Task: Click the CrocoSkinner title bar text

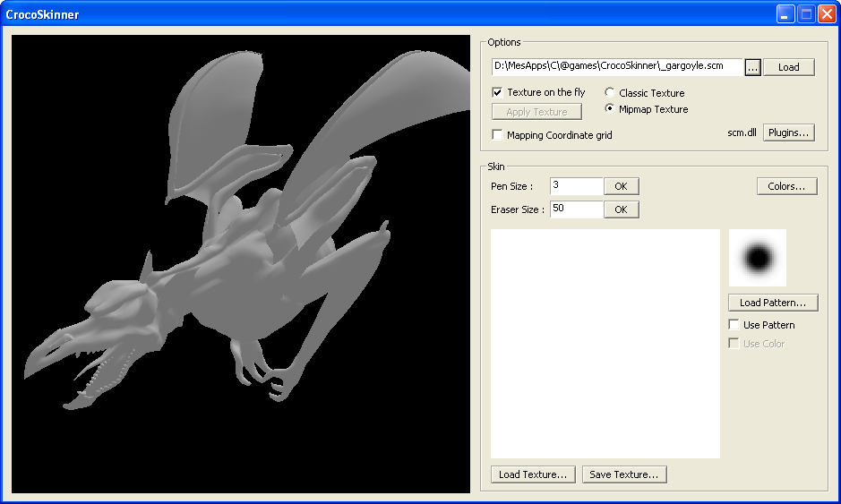Action: click(42, 14)
